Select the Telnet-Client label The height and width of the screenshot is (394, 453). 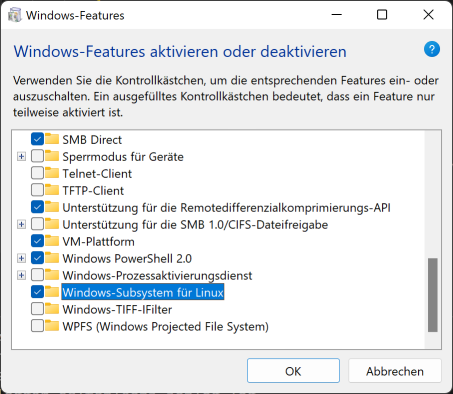pyautogui.click(x=97, y=173)
